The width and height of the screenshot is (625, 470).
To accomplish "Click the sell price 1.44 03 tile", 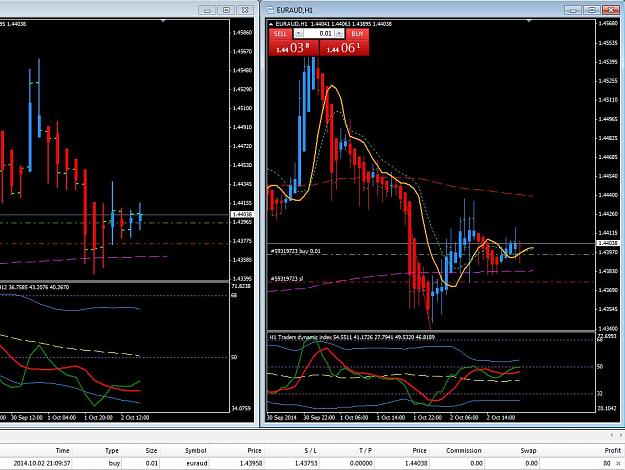I will (294, 48).
